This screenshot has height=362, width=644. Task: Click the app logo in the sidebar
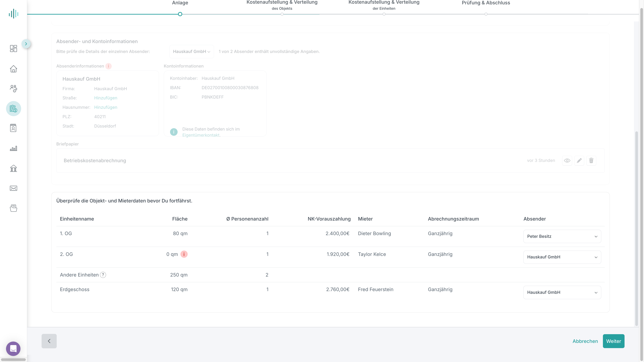tap(13, 13)
